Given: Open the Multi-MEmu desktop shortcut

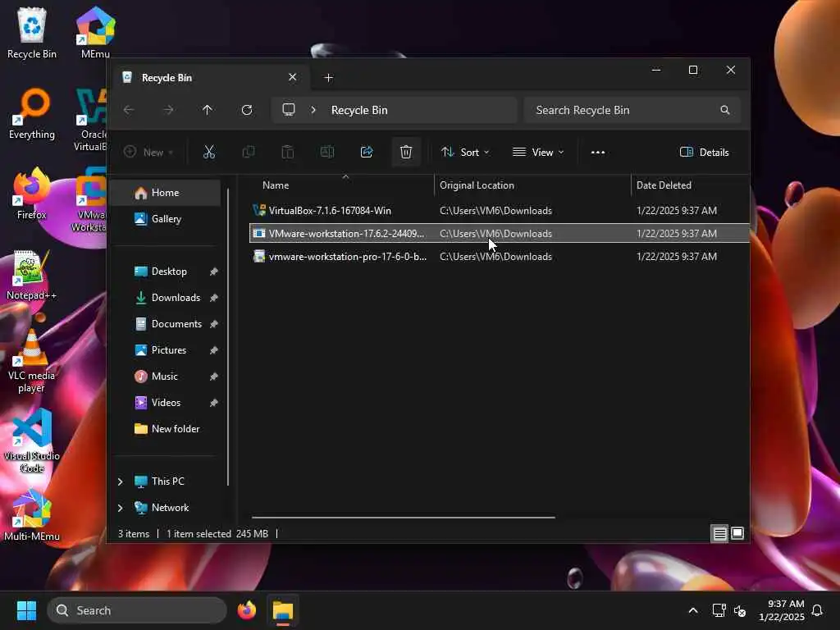Looking at the screenshot, I should 32,515.
